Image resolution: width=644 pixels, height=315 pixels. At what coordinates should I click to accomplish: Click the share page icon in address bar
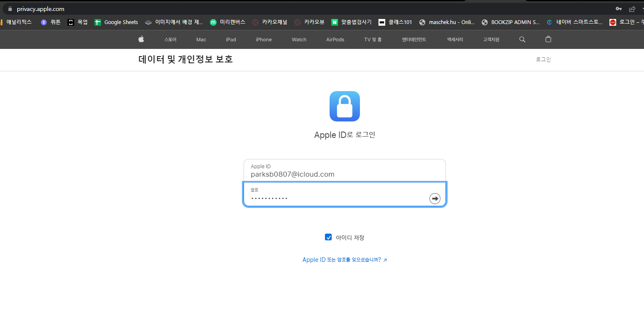(632, 9)
